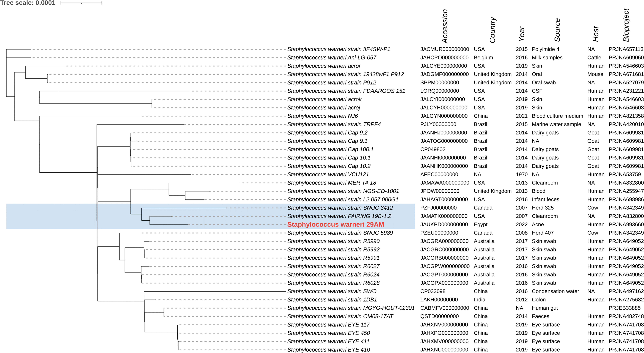Viewport: 644px width, 353px height.
Task: Click leaf Staphylococcus warneri strain IIF4SW-P1
Action: (x=339, y=49)
